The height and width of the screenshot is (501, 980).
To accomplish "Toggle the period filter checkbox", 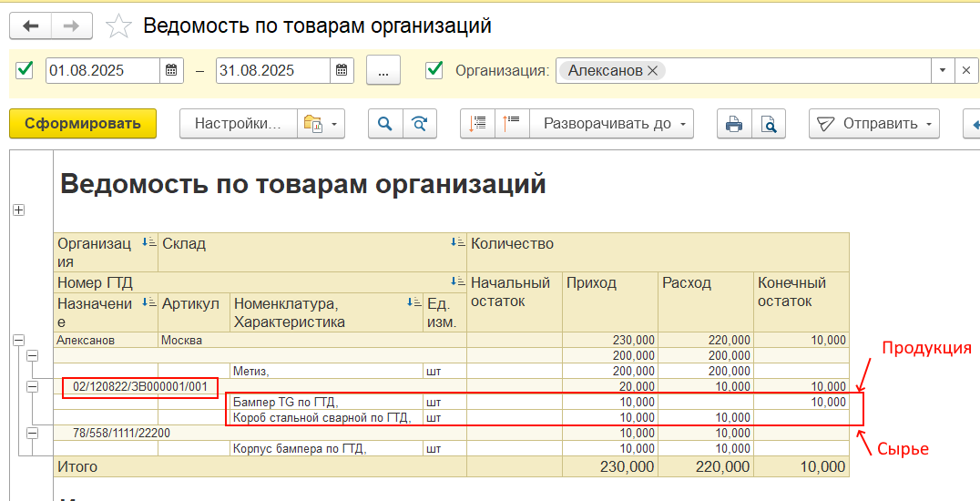I will coord(25,70).
